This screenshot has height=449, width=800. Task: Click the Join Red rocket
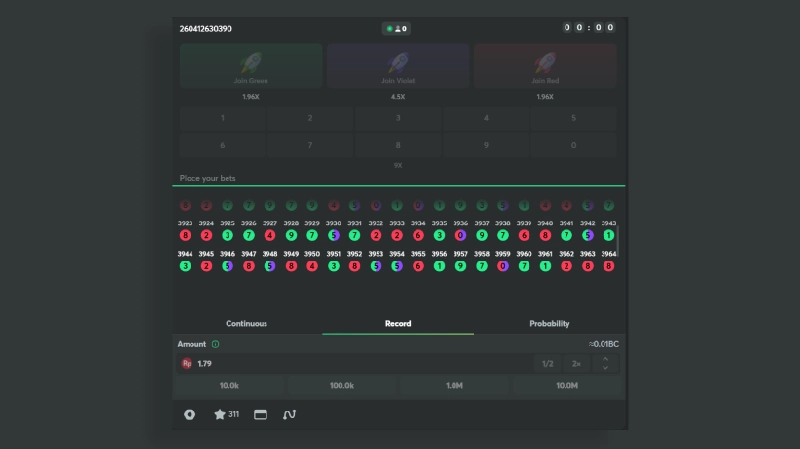pyautogui.click(x=545, y=65)
